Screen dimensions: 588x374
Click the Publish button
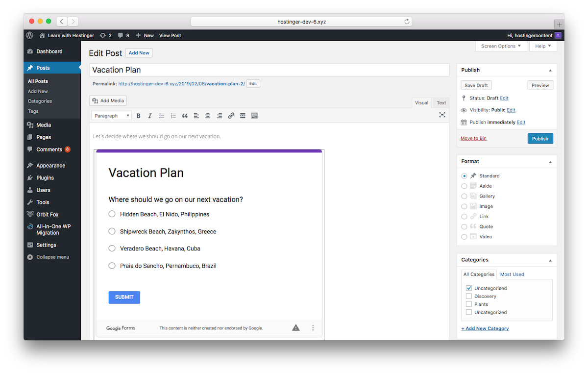[x=540, y=138]
